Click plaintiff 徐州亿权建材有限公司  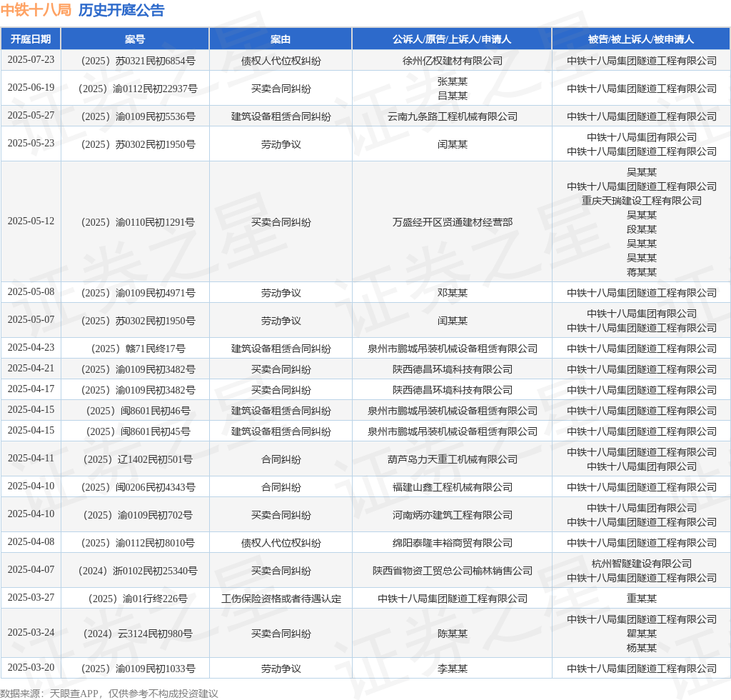tap(452, 61)
